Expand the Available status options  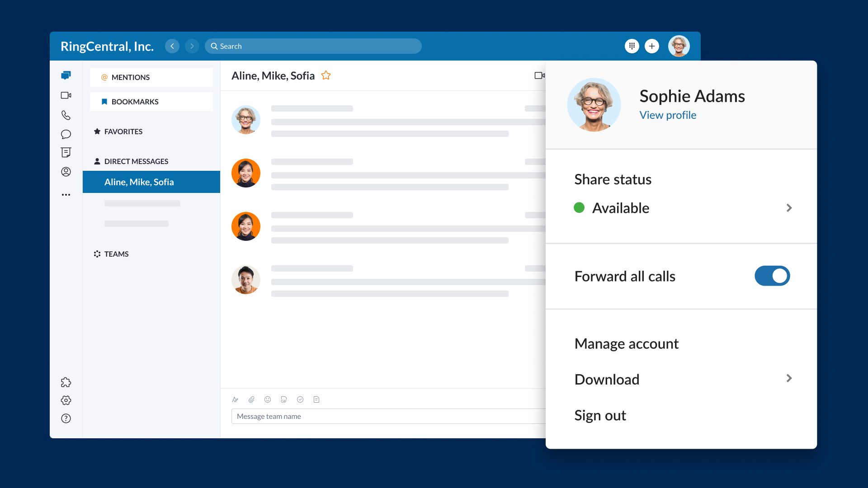pyautogui.click(x=789, y=208)
